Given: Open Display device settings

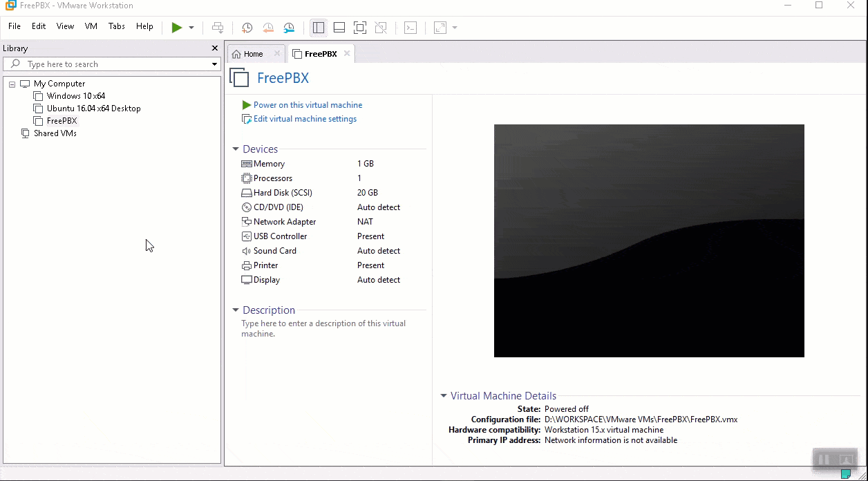Looking at the screenshot, I should point(267,280).
